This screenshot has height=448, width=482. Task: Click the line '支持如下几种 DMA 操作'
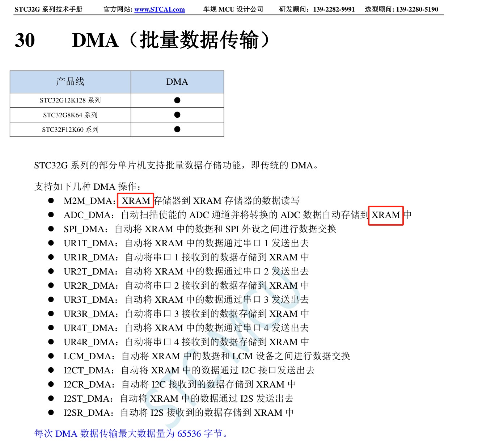tap(85, 187)
